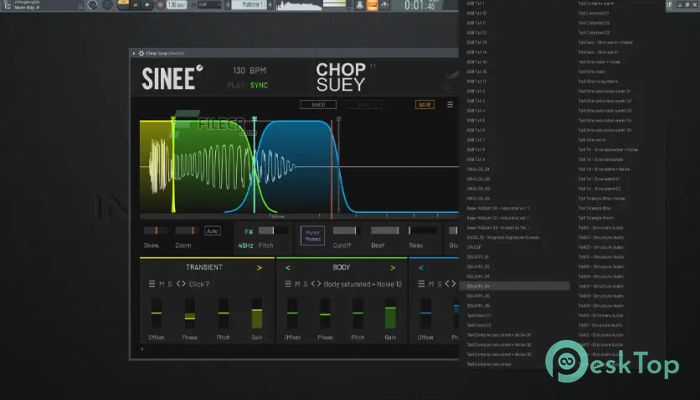Solo the Body layer
Screen dimensions: 700x400
click(306, 284)
